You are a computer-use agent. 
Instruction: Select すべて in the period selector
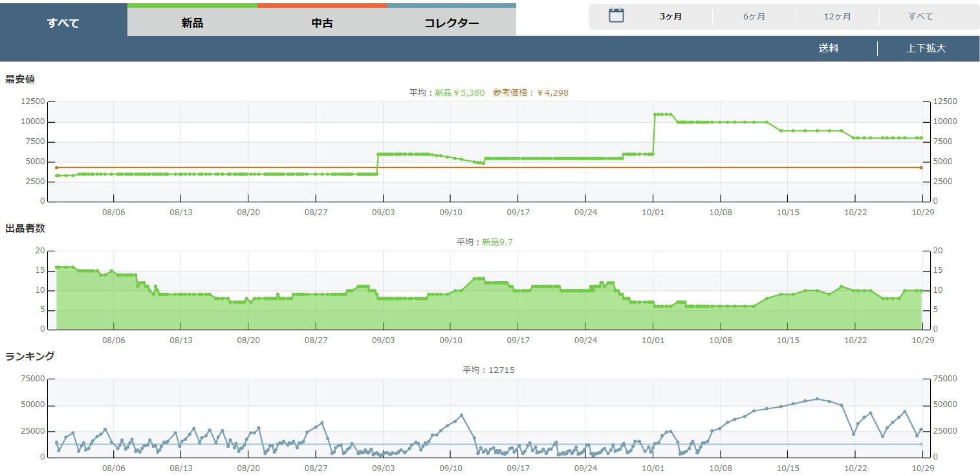point(920,17)
